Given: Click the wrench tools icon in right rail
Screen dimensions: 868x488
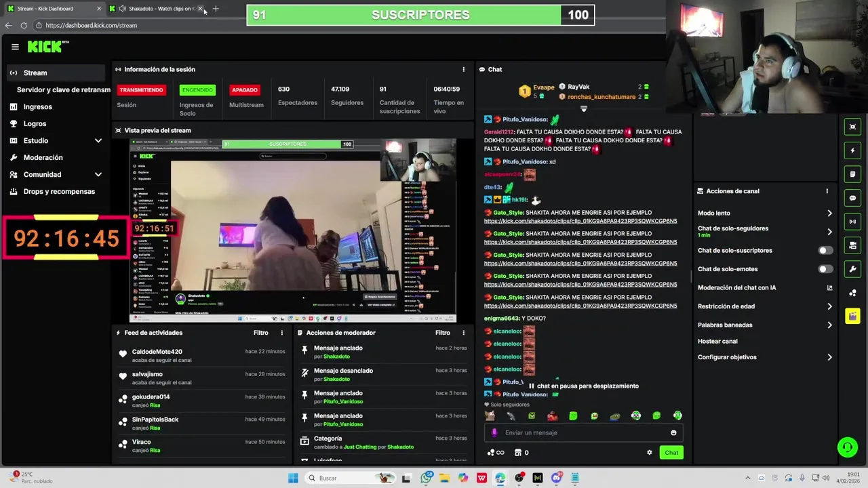Looking at the screenshot, I should click(852, 269).
